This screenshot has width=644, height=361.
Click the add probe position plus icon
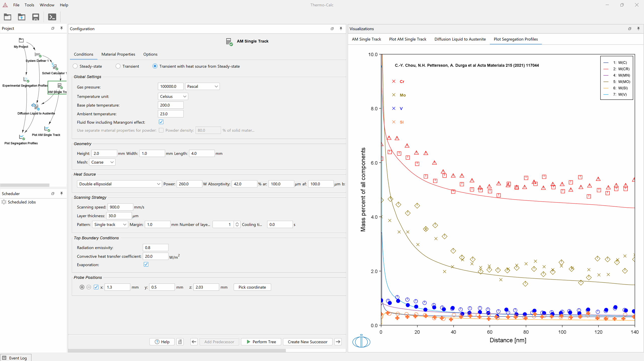coord(82,287)
